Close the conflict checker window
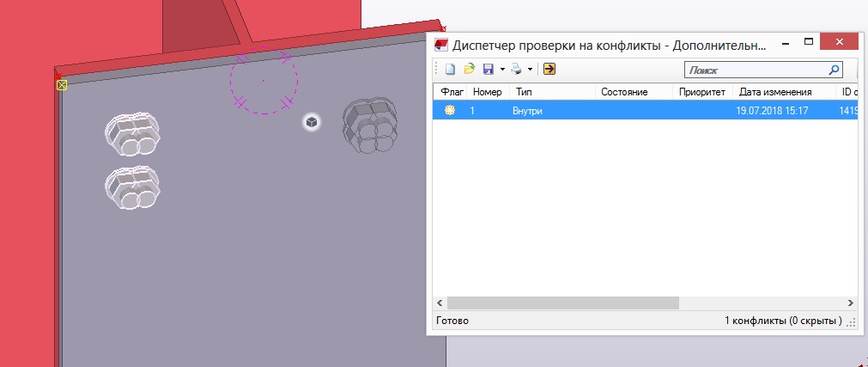Screen dimensions: 868x367 (x=839, y=42)
